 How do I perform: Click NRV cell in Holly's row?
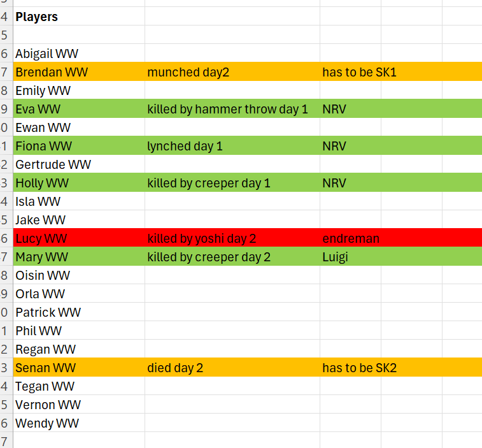click(350, 182)
